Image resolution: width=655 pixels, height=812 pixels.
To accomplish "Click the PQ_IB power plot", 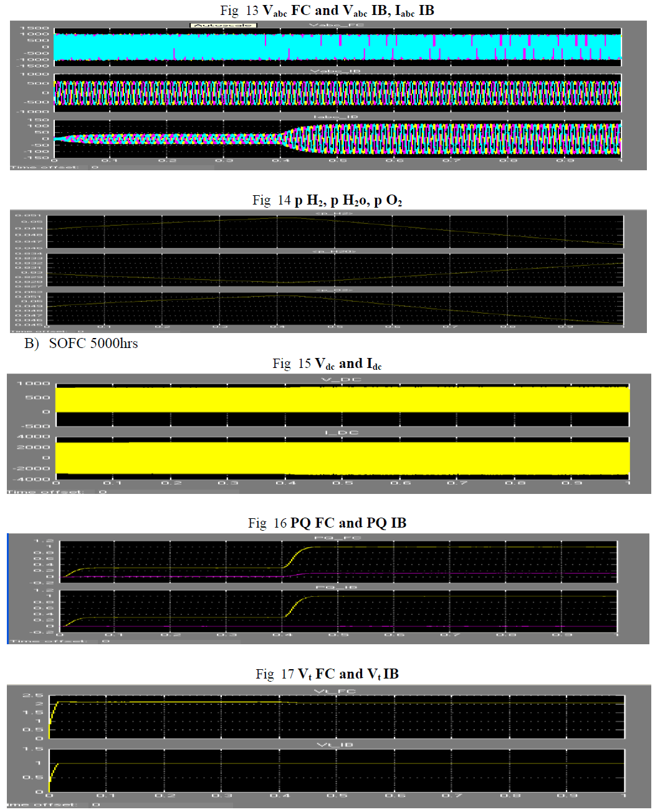I will coord(338,611).
